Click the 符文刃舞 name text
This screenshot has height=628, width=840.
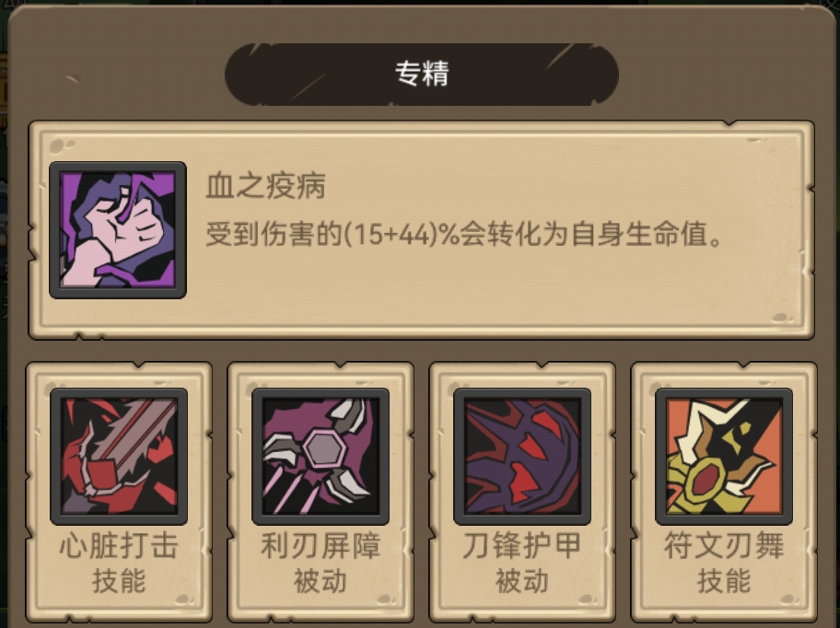click(x=724, y=545)
